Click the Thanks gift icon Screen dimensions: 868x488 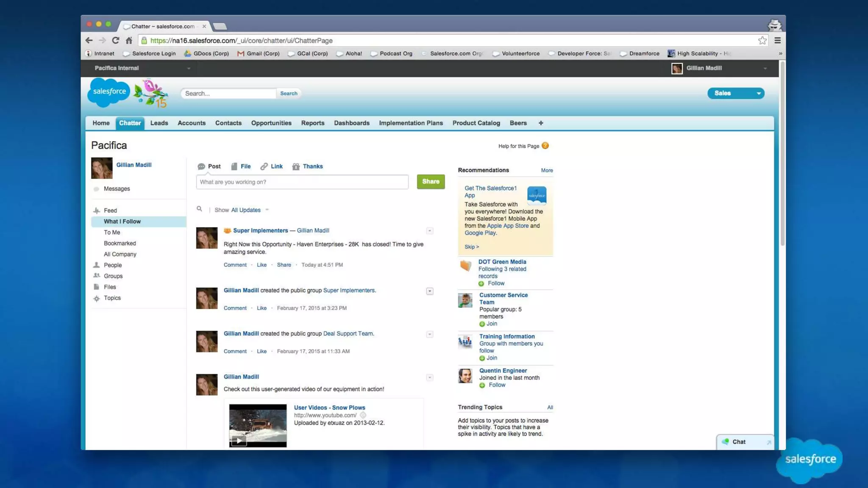coord(296,166)
